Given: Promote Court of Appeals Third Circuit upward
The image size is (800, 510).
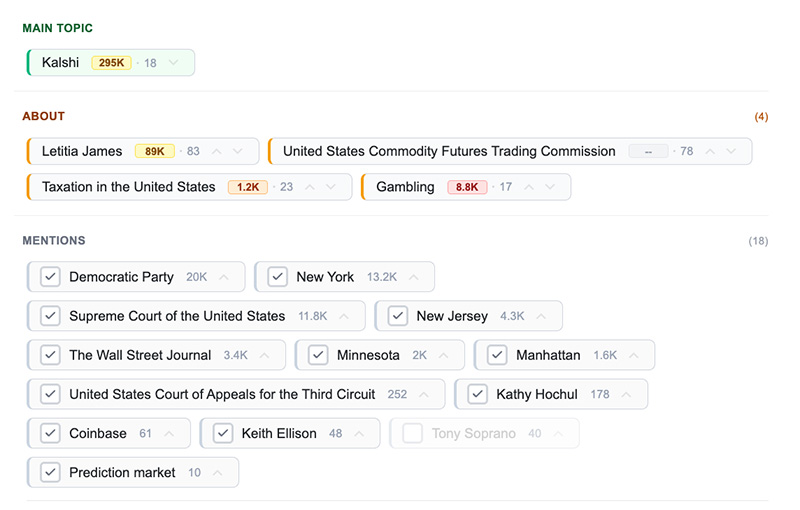Looking at the screenshot, I should coord(423,394).
